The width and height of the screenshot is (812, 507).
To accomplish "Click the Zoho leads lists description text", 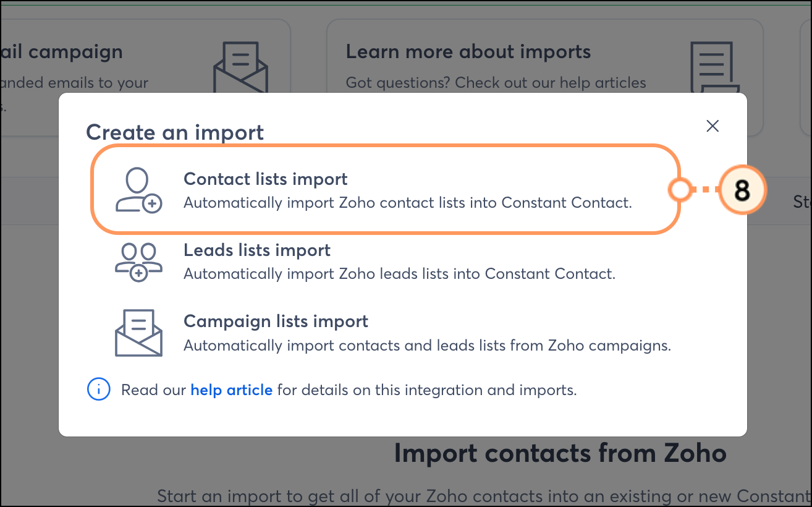I will [399, 274].
